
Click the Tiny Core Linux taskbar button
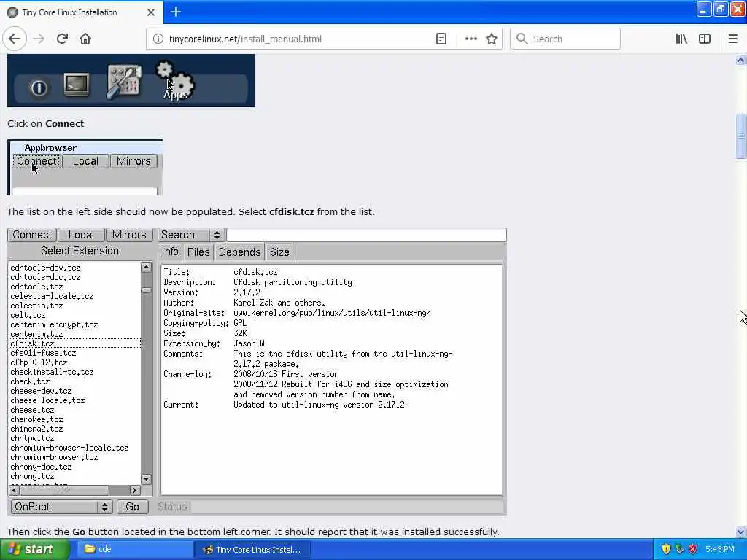(252, 550)
